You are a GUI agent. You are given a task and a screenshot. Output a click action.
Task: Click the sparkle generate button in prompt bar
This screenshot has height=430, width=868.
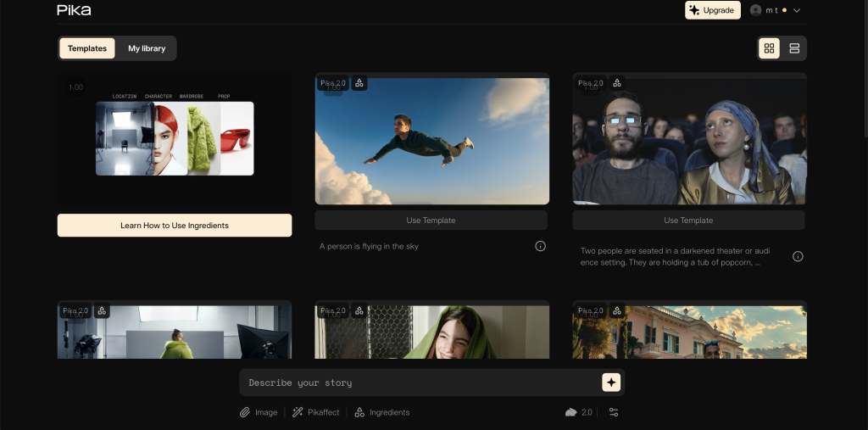click(x=611, y=383)
